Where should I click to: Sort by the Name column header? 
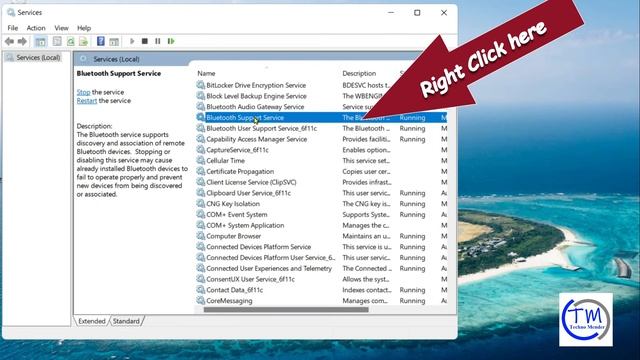point(206,73)
